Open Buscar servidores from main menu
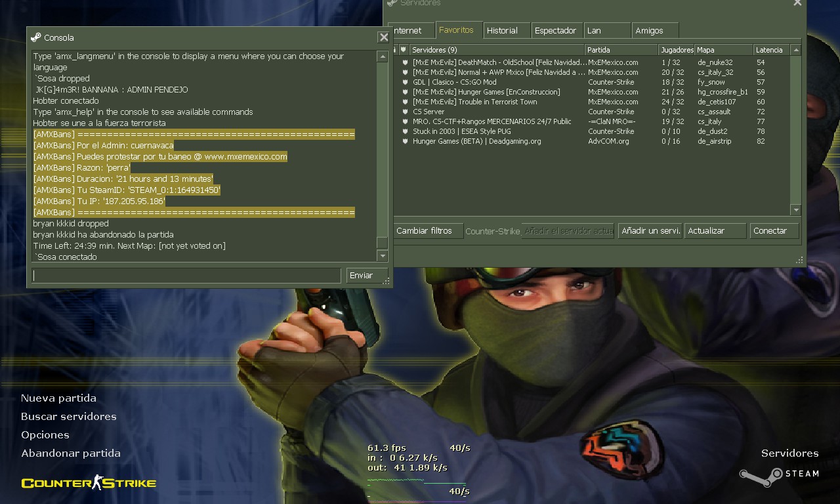 (68, 417)
